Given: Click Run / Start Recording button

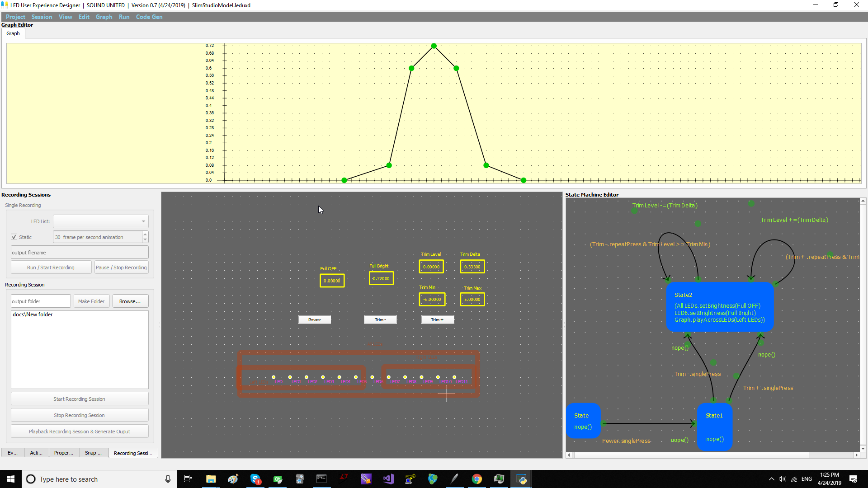Looking at the screenshot, I should [51, 267].
